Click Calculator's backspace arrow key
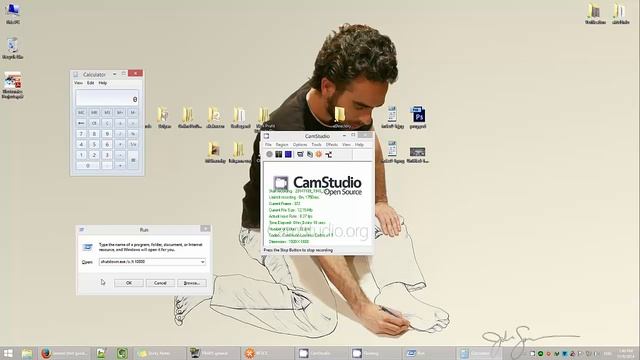This screenshot has width=640, height=360. pyautogui.click(x=81, y=123)
